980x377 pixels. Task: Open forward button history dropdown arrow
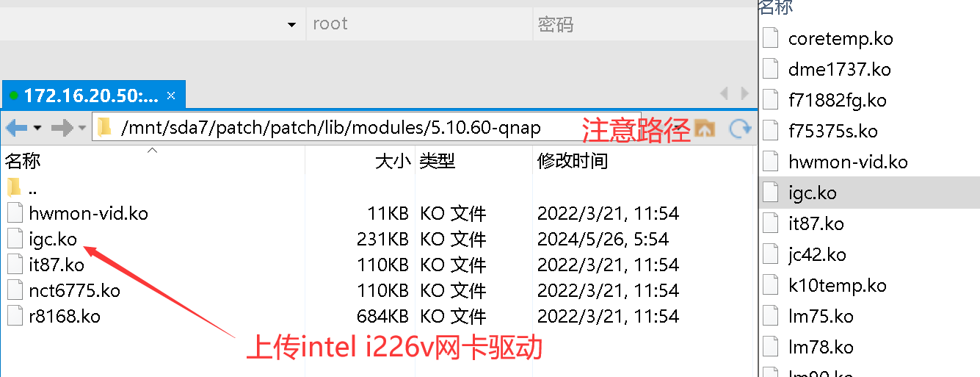pyautogui.click(x=82, y=129)
